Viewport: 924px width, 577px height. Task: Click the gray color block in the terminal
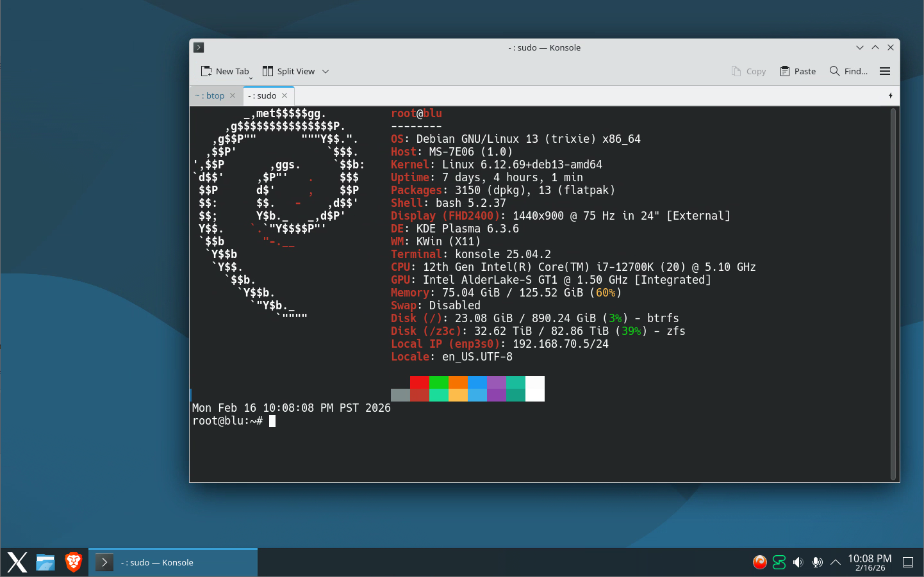coord(400,395)
